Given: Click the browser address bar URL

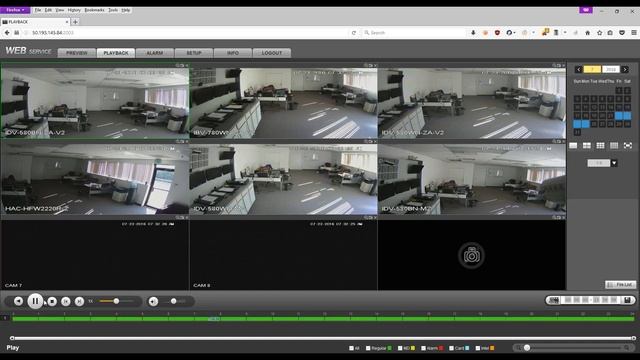Looking at the screenshot, I should click(53, 33).
